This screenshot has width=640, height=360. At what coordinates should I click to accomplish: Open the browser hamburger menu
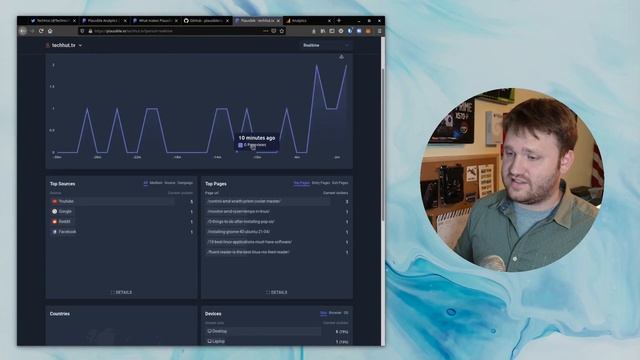(x=379, y=31)
